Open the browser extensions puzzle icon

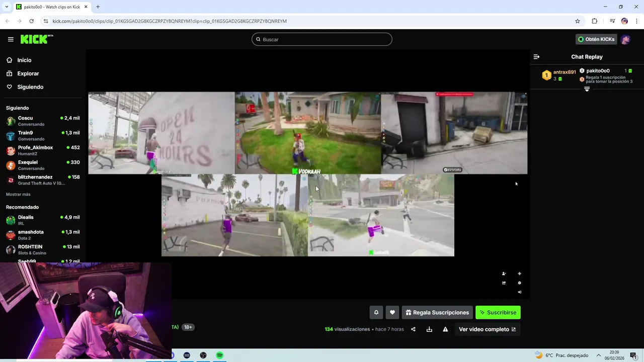click(594, 21)
